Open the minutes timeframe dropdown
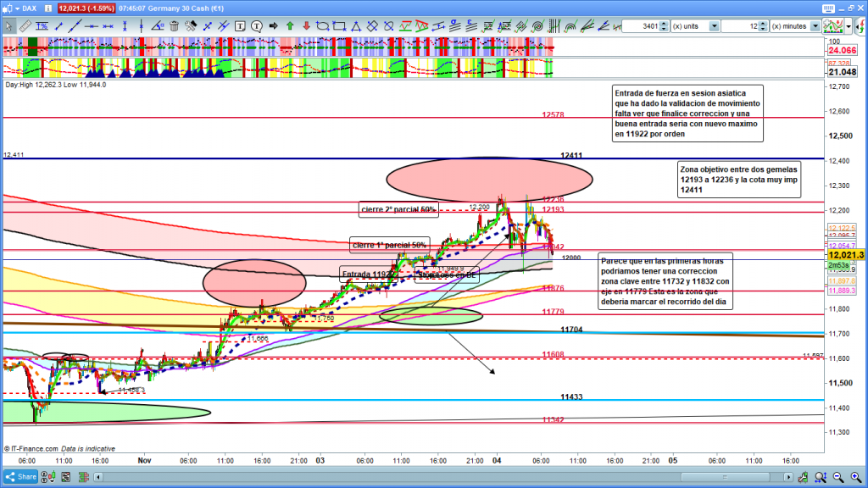The height and width of the screenshot is (488, 868). pos(815,26)
